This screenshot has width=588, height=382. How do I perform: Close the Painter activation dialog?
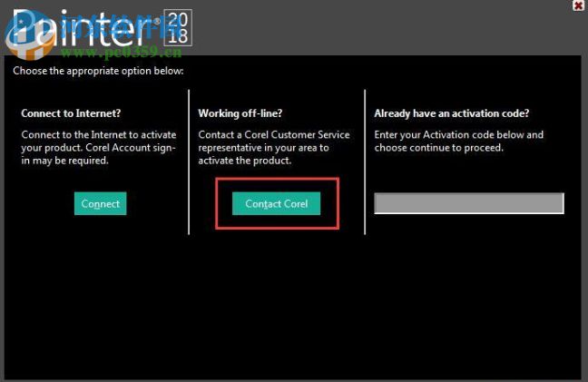[x=579, y=5]
